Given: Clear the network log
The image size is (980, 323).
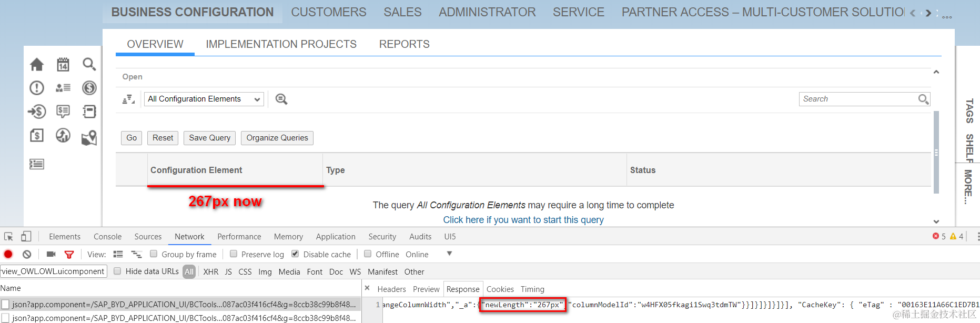Looking at the screenshot, I should click(x=27, y=255).
